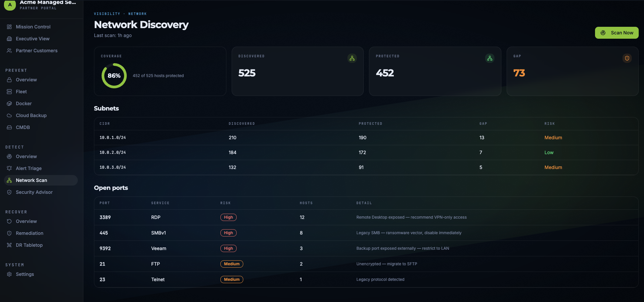Click Medium risk badge for Telnet
The height and width of the screenshot is (302, 644).
click(x=232, y=280)
